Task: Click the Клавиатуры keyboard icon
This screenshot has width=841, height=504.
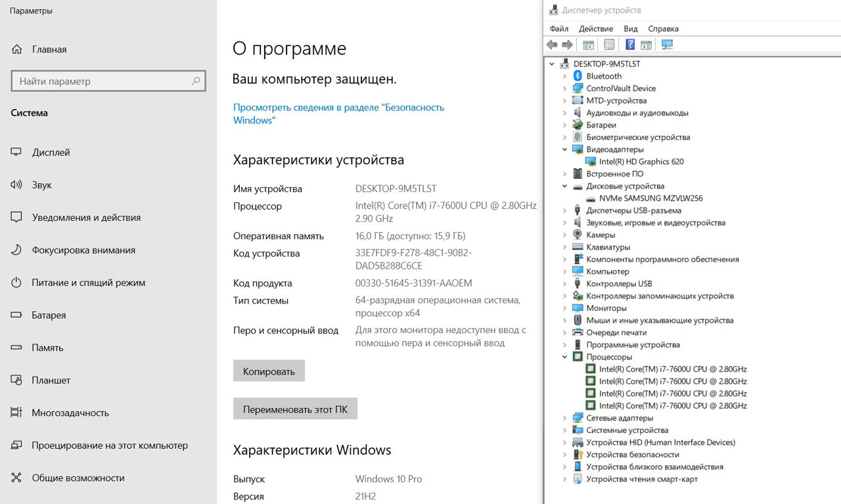Action: coord(578,247)
